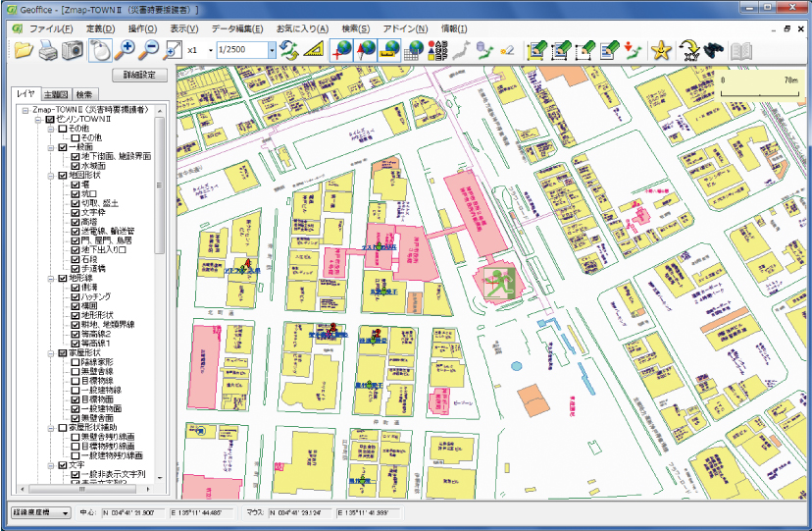Click the scale value input field 1/2500
This screenshot has width=812, height=531.
(242, 50)
